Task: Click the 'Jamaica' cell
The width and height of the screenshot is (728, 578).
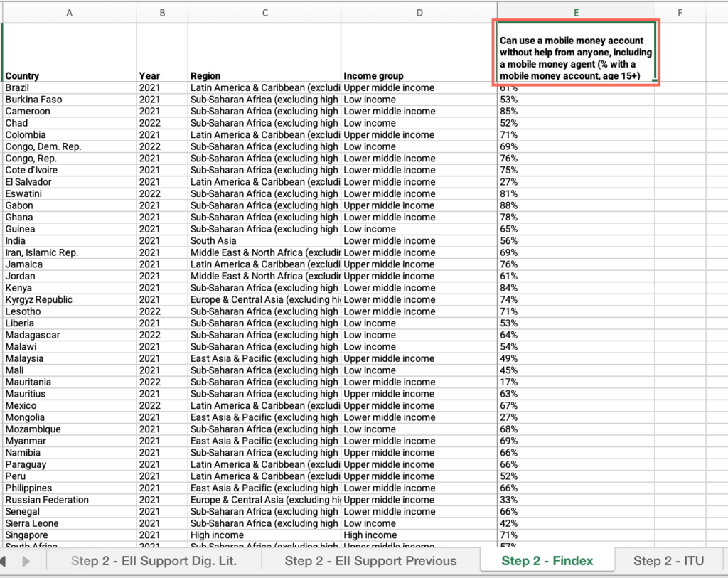Action: click(69, 264)
